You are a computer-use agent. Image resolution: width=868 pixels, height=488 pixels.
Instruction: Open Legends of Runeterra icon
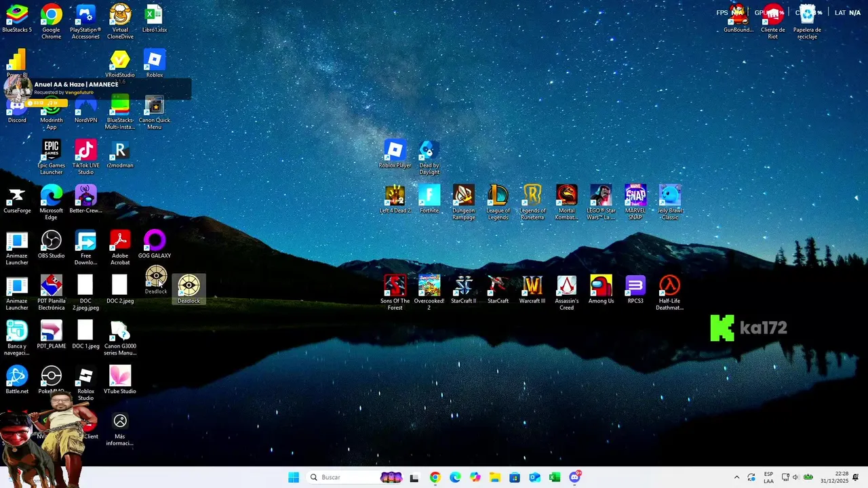[532, 203]
